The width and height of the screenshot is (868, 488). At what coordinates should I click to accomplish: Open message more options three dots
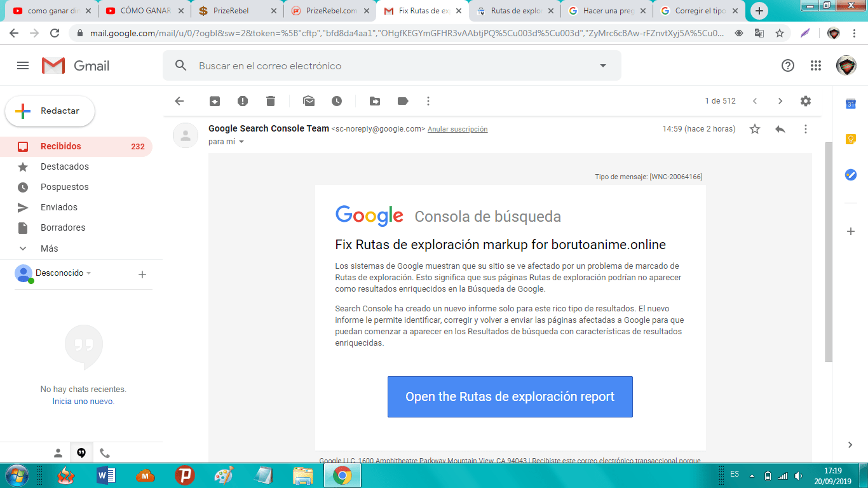pos(806,129)
